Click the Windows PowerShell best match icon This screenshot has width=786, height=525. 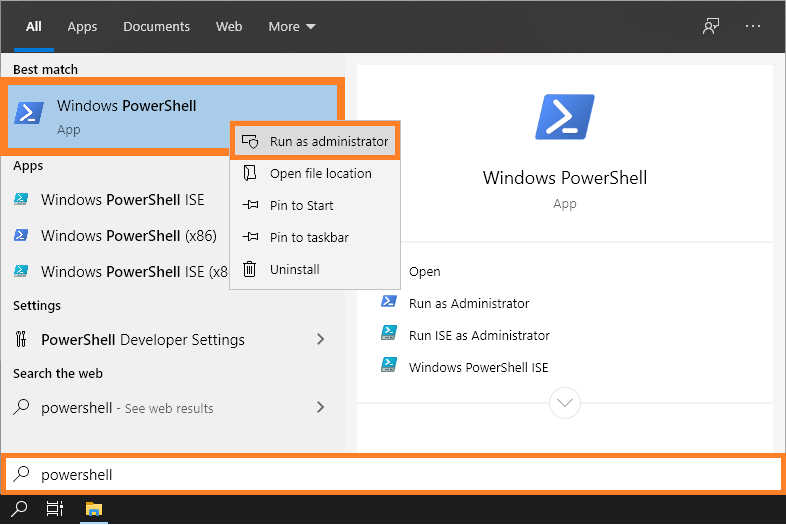click(29, 114)
